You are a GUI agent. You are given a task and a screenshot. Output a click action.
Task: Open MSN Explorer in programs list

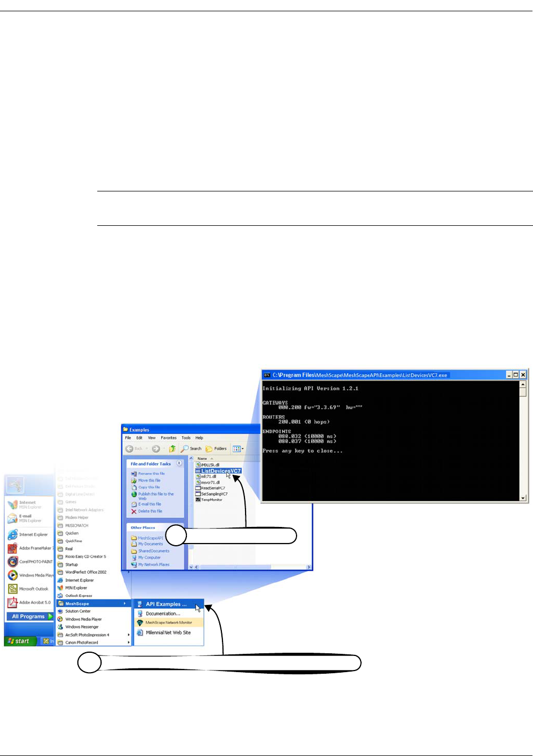point(73,588)
